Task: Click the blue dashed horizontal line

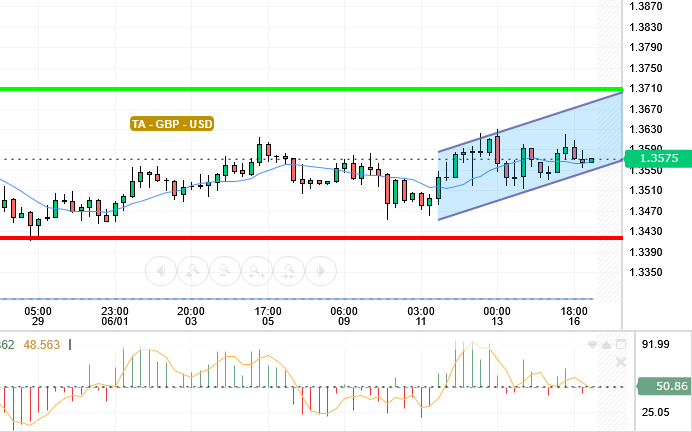Action: click(296, 299)
